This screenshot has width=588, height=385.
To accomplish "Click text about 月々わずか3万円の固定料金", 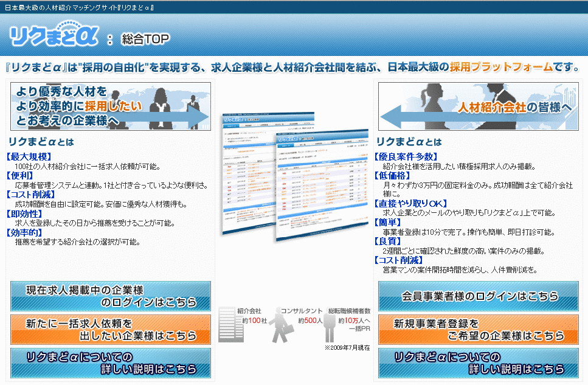I will (478, 190).
